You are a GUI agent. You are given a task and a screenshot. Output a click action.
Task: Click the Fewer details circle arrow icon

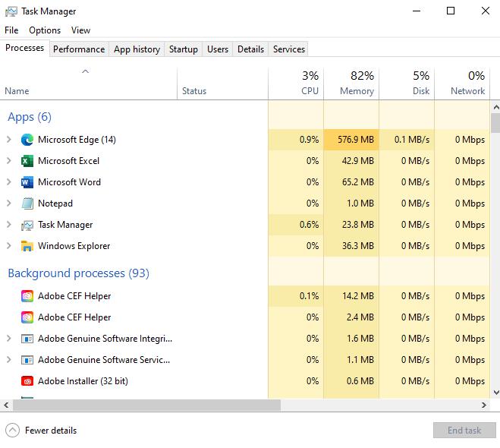(12, 430)
